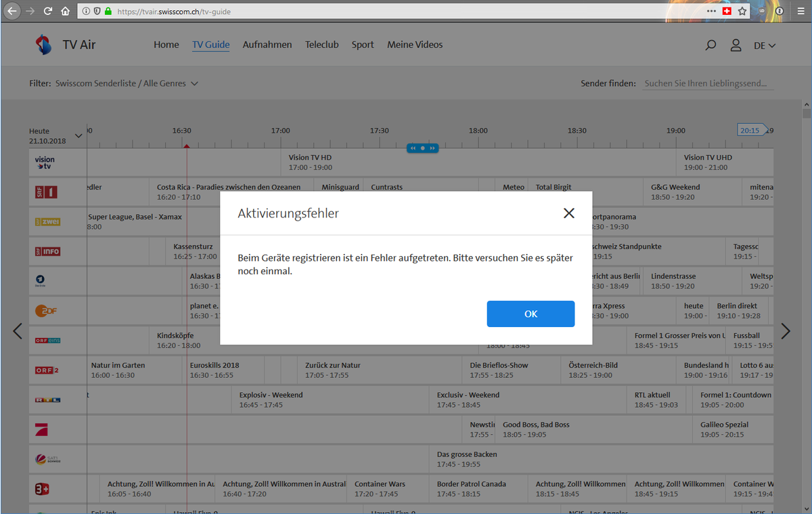The image size is (812, 514).
Task: Select the SRF zwei channel logo
Action: point(48,221)
